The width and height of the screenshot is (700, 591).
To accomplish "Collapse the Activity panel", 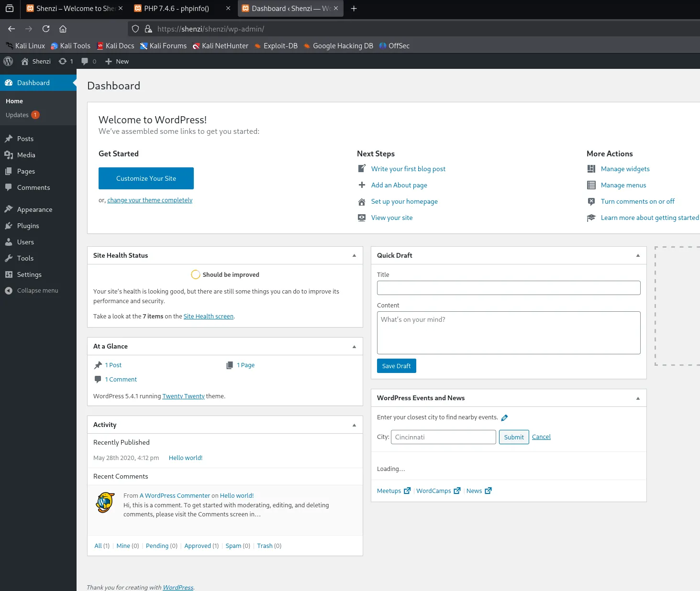I will pyautogui.click(x=354, y=425).
